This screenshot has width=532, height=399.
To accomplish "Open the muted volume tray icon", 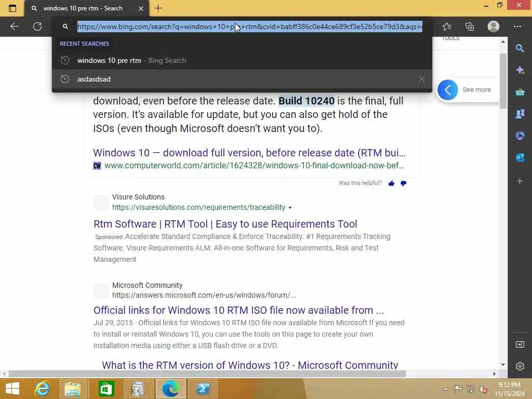I will [x=483, y=389].
